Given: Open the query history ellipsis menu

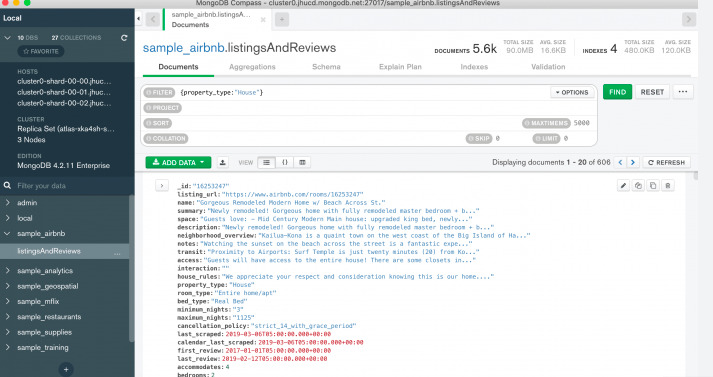Looking at the screenshot, I should [x=683, y=92].
